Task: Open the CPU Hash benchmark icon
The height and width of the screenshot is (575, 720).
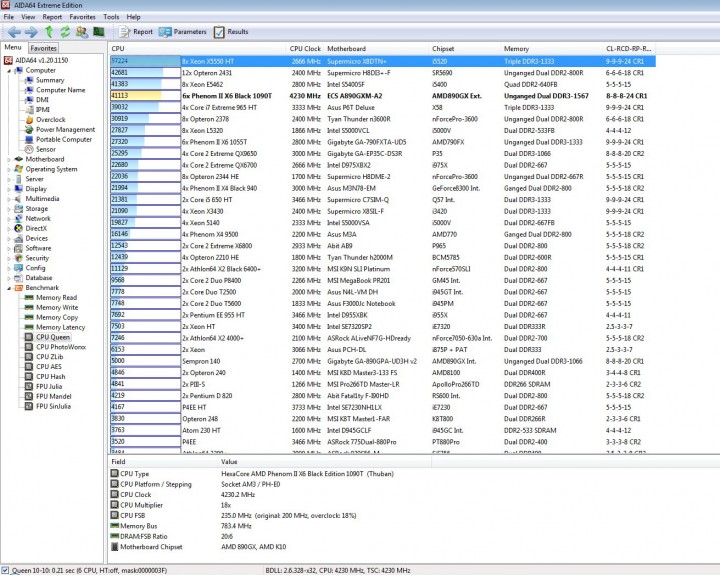Action: pos(29,377)
